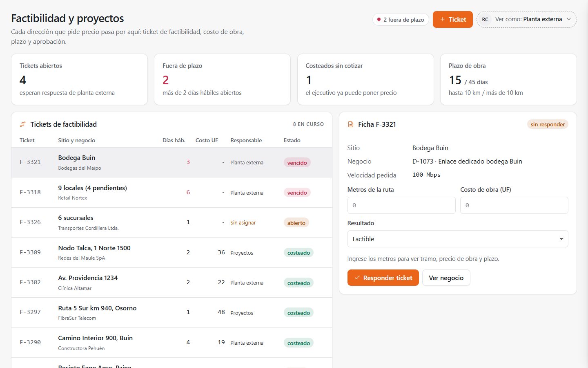Click costeado badge for Av. Providencia 1234

click(298, 283)
